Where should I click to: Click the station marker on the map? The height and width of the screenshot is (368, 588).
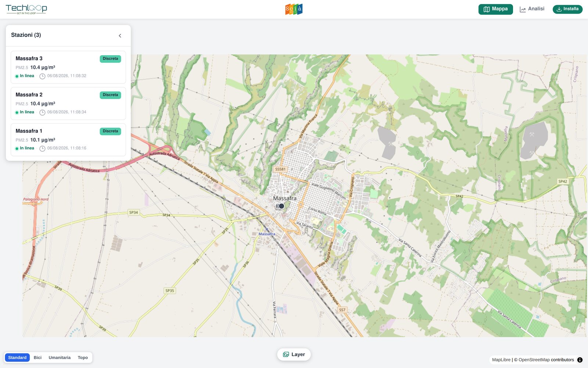(x=281, y=206)
